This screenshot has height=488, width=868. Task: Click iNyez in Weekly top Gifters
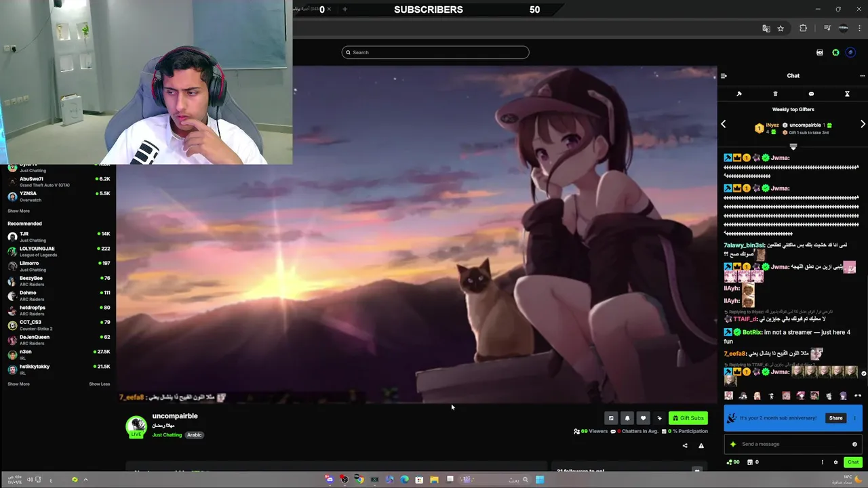[772, 125]
